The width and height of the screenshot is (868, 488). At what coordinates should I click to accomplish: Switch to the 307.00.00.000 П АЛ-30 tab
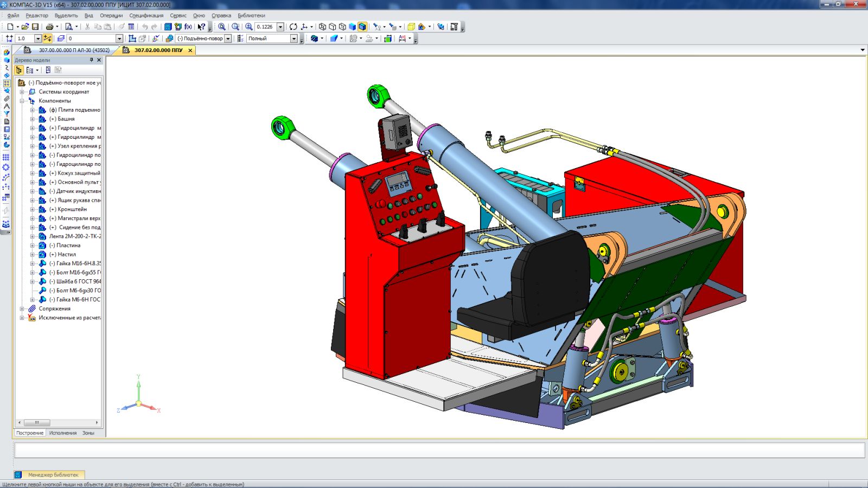point(74,50)
